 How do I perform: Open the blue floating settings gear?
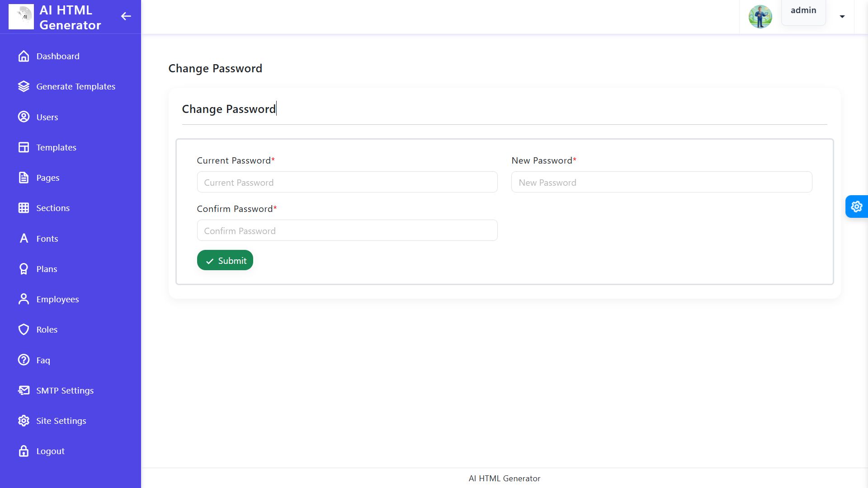coord(856,206)
